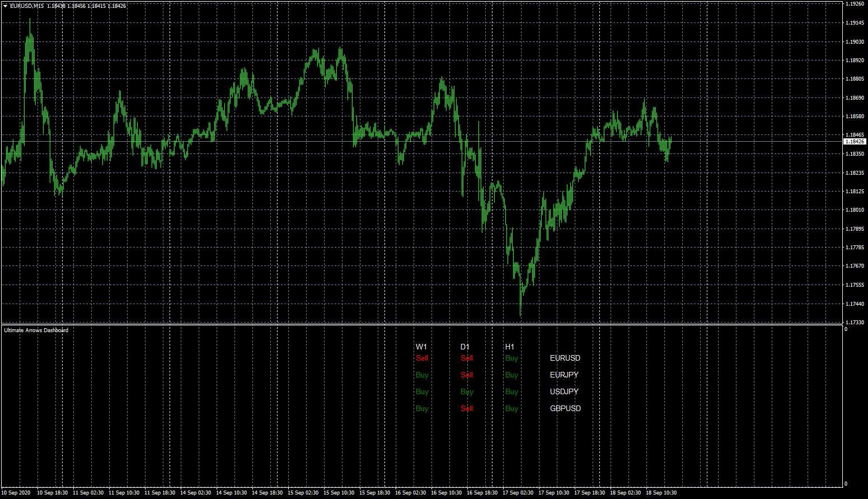The image size is (868, 499).
Task: Click the W1 timeframe column header
Action: [421, 347]
